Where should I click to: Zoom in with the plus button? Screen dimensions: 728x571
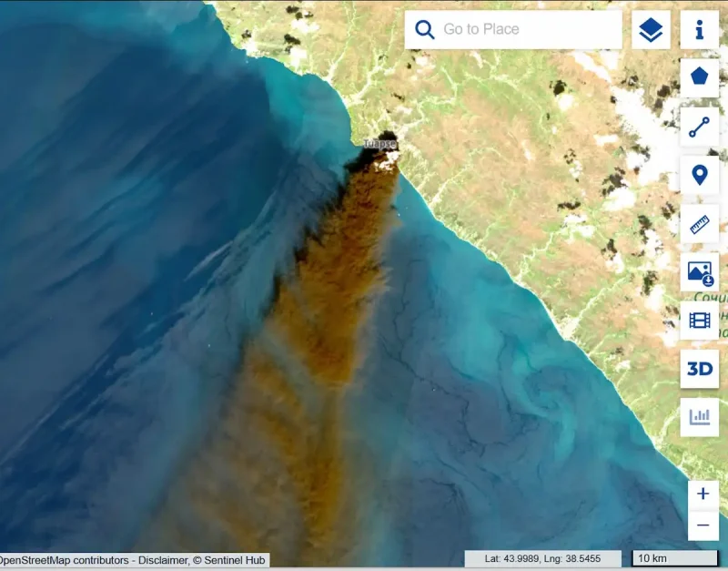pyautogui.click(x=703, y=494)
